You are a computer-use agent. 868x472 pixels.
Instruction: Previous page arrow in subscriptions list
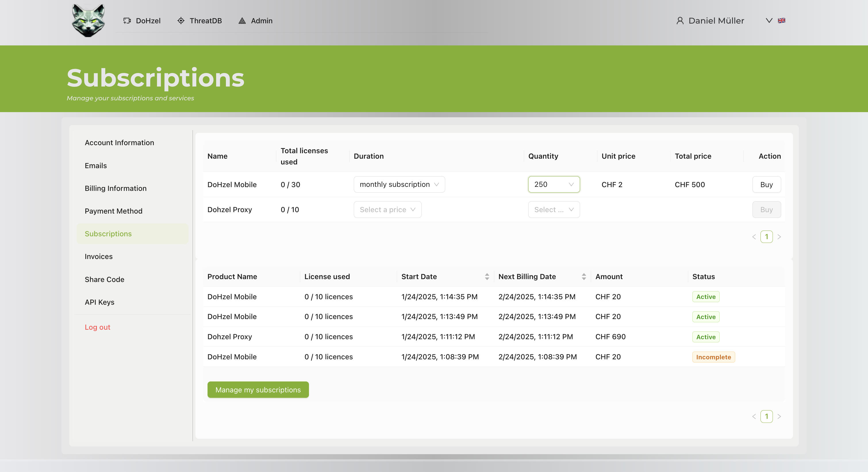754,417
